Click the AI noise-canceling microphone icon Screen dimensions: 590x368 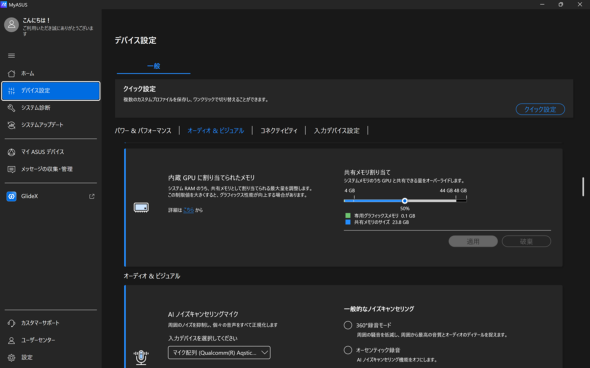coord(141,357)
